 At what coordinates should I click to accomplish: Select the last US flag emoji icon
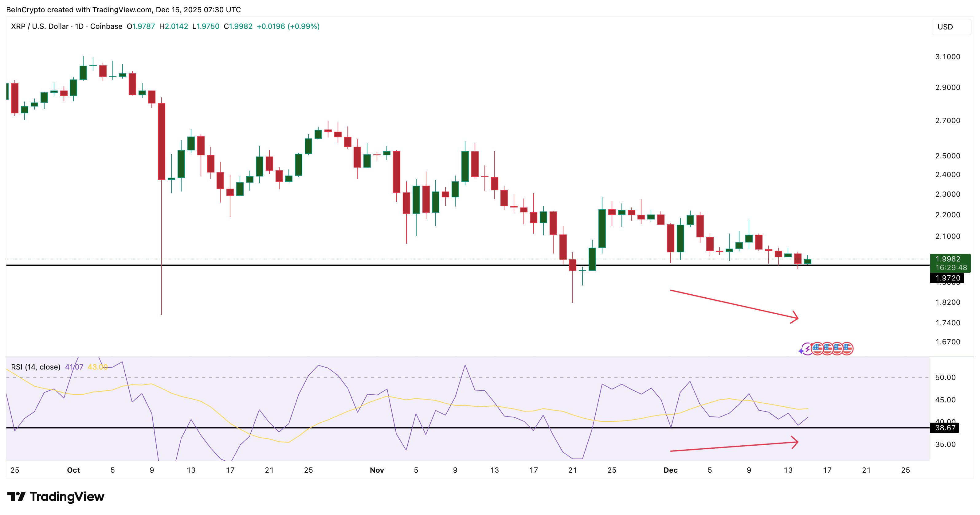848,349
